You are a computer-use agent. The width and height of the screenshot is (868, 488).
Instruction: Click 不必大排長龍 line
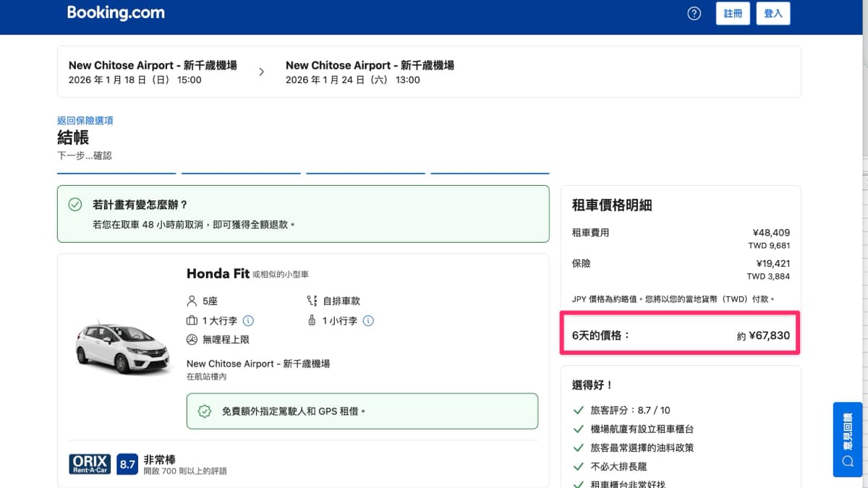(619, 466)
